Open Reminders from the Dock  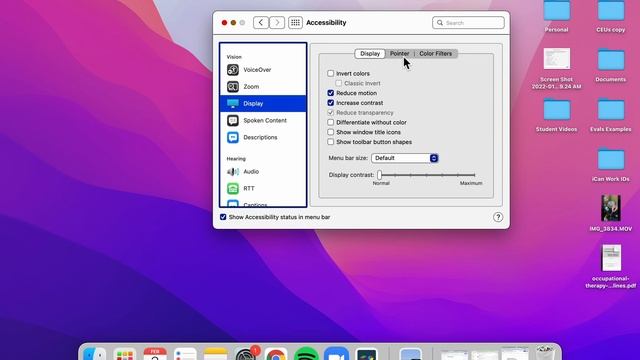[x=185, y=354]
